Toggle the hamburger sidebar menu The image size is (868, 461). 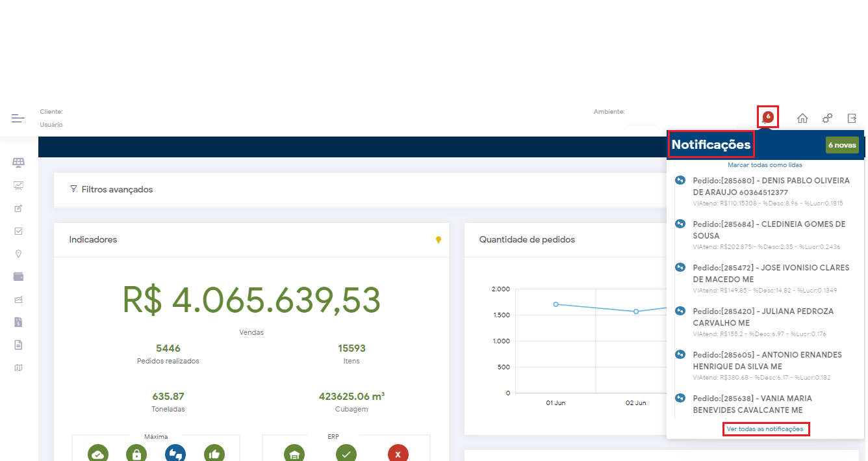18,118
